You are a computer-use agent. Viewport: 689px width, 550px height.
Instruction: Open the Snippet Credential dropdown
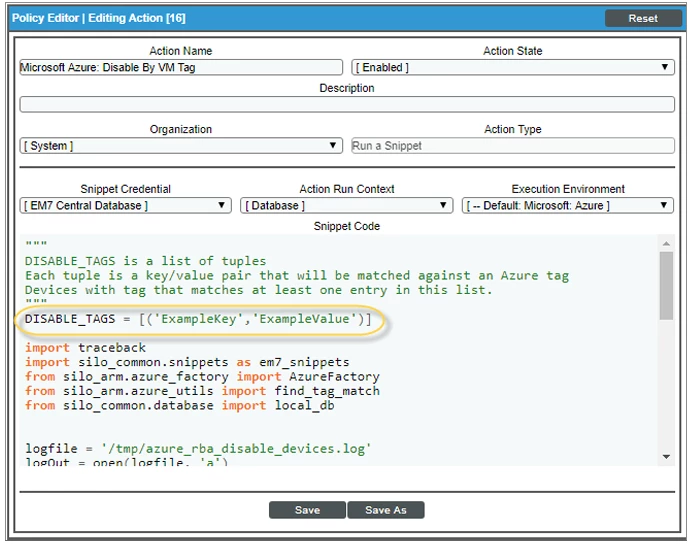[126, 206]
